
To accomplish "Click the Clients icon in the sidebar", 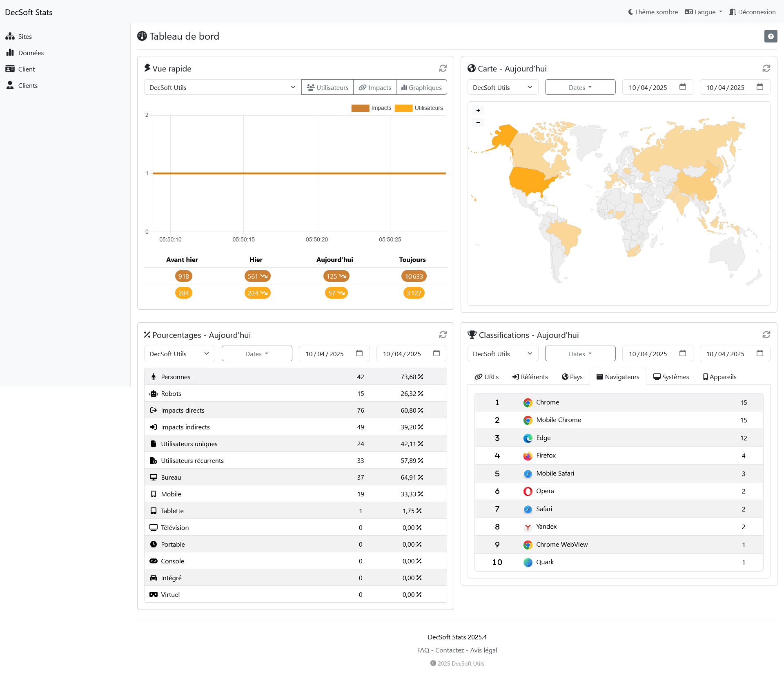I will coord(10,85).
